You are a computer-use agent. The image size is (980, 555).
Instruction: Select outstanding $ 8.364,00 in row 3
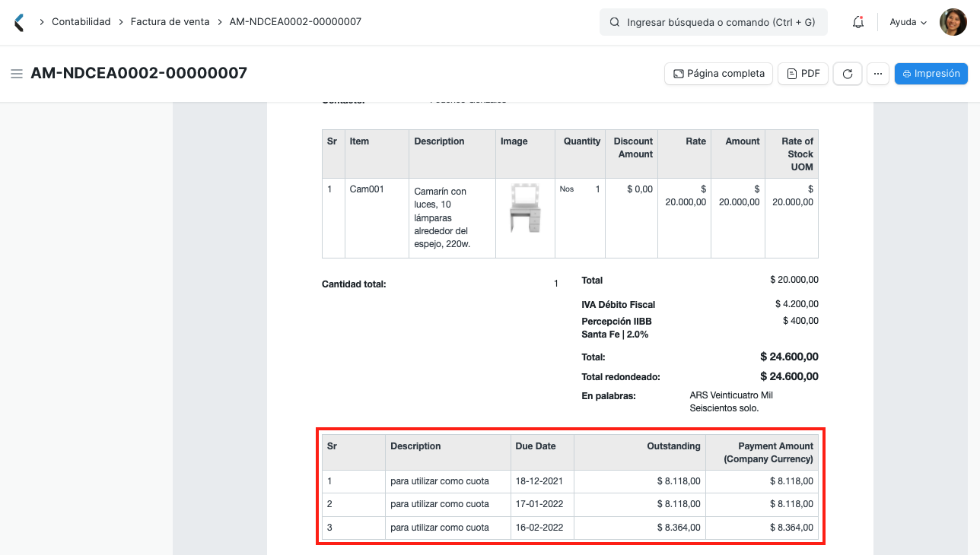click(679, 528)
